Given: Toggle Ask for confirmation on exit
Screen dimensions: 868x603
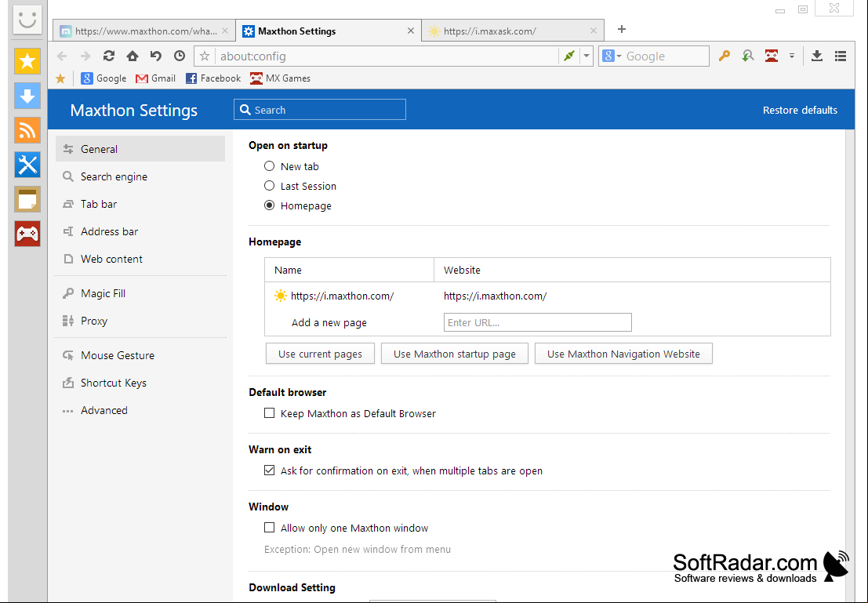Looking at the screenshot, I should point(270,470).
